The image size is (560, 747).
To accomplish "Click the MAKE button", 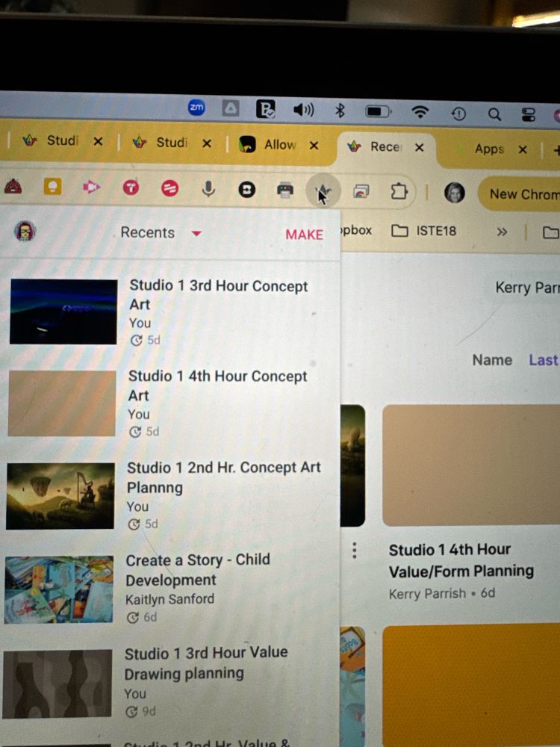I will (x=305, y=235).
